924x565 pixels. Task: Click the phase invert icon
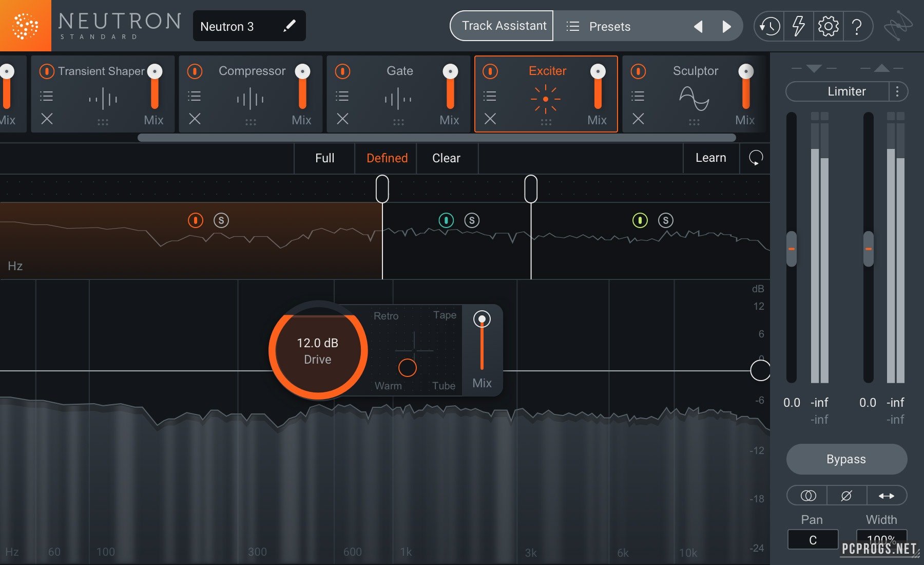coord(846,496)
